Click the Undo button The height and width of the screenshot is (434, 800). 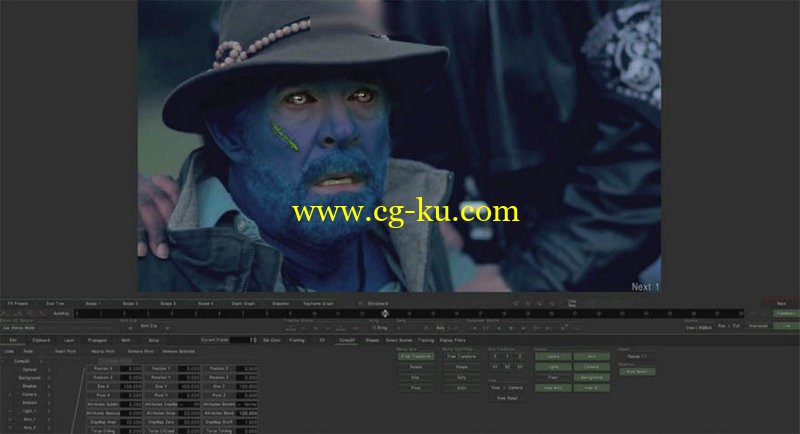point(9,351)
